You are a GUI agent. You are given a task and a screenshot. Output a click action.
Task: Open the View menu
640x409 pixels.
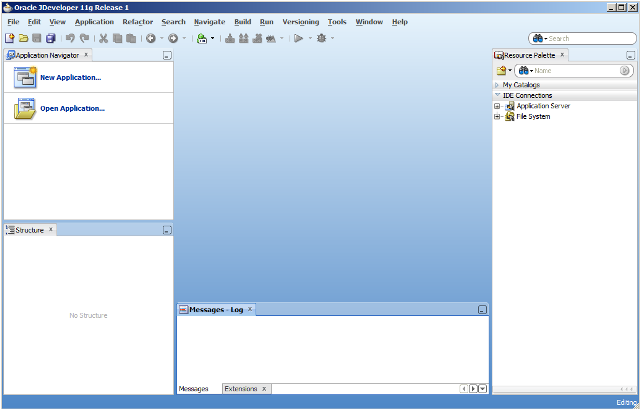(x=58, y=22)
